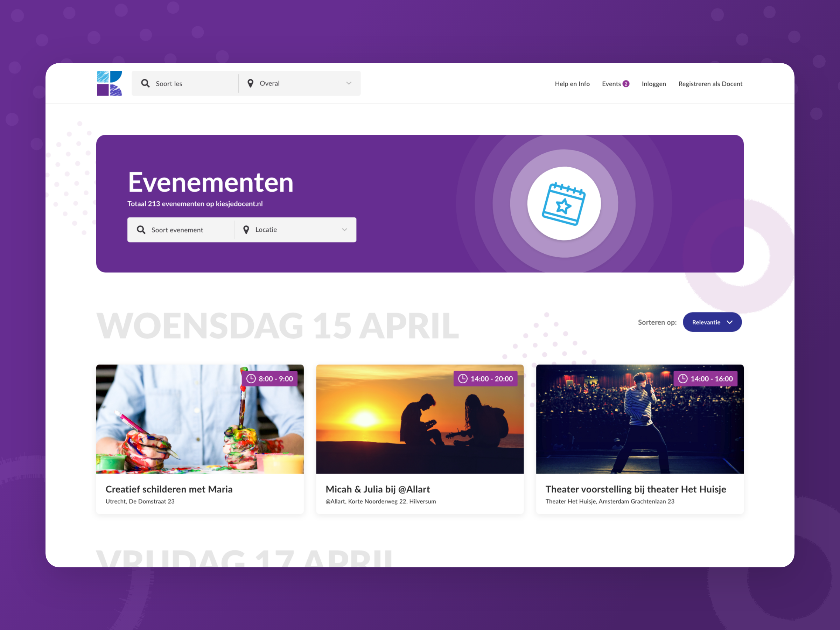Focus the Soort les search field

pos(185,83)
